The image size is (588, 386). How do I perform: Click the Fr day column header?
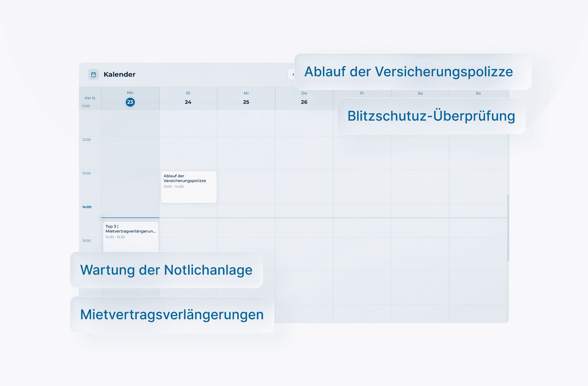[x=362, y=93]
